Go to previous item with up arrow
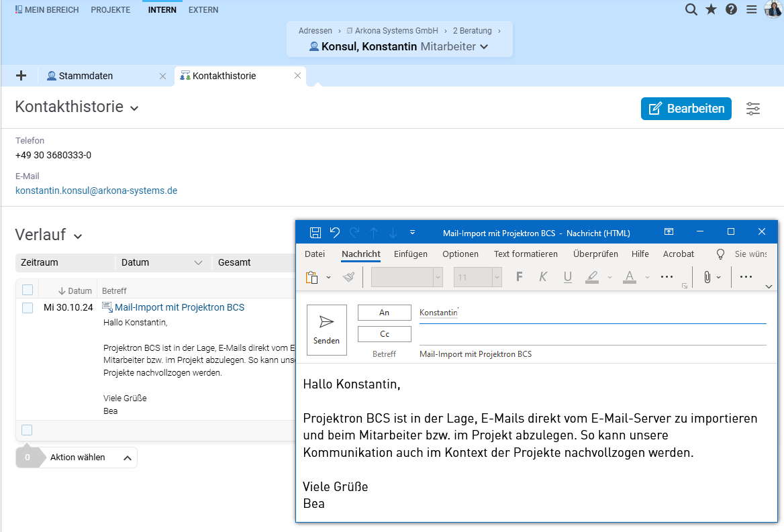The image size is (784, 532). pyautogui.click(x=373, y=232)
